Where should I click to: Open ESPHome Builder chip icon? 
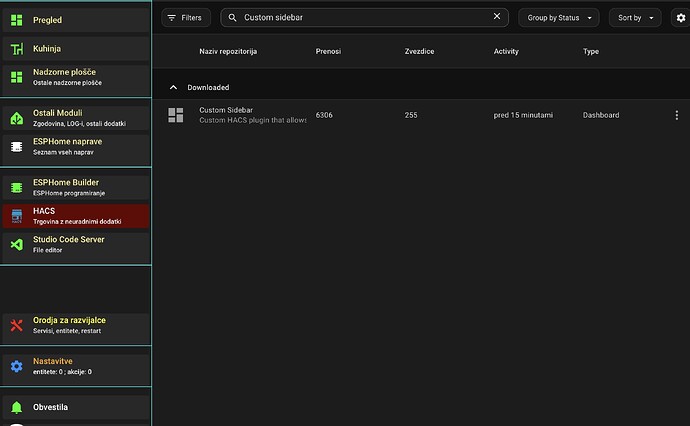click(x=17, y=187)
